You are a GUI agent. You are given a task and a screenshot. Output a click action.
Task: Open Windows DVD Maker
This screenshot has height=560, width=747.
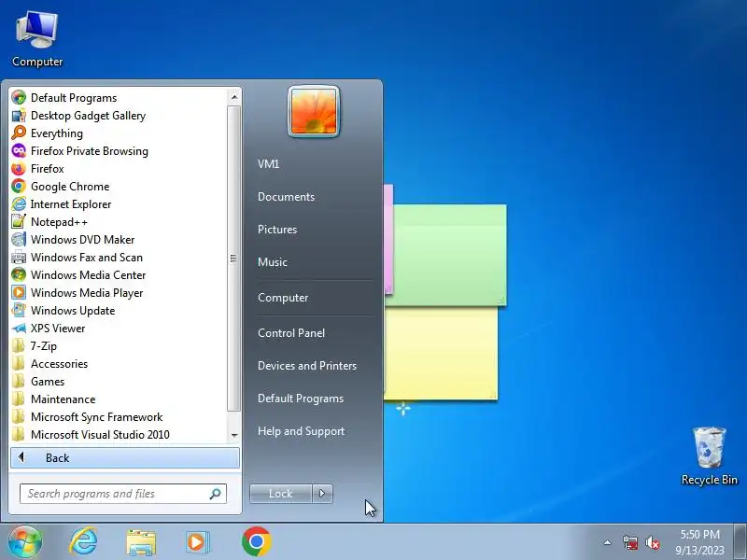tap(119, 240)
